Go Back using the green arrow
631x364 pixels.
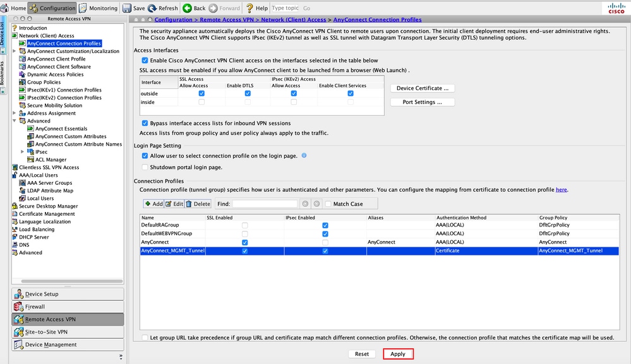click(194, 8)
